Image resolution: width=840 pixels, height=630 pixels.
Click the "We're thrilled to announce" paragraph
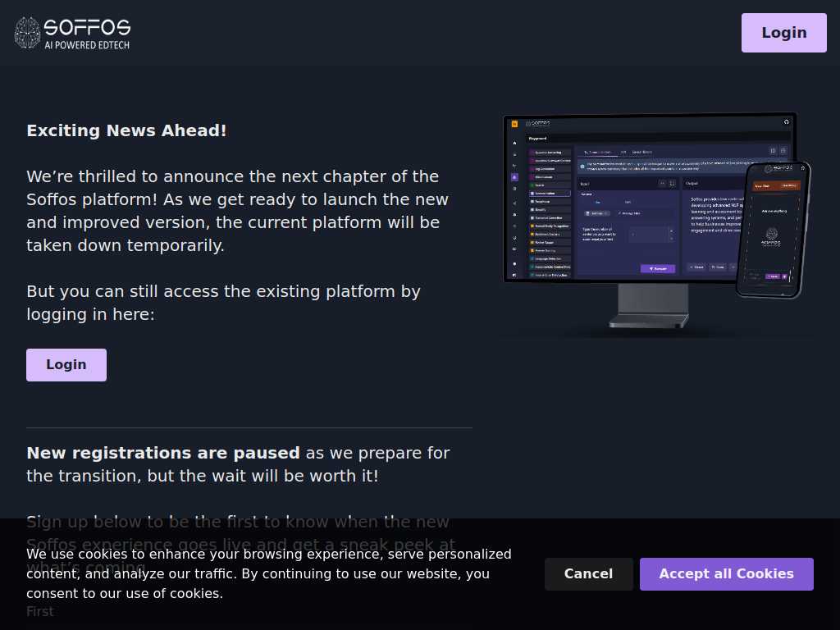pos(237,211)
